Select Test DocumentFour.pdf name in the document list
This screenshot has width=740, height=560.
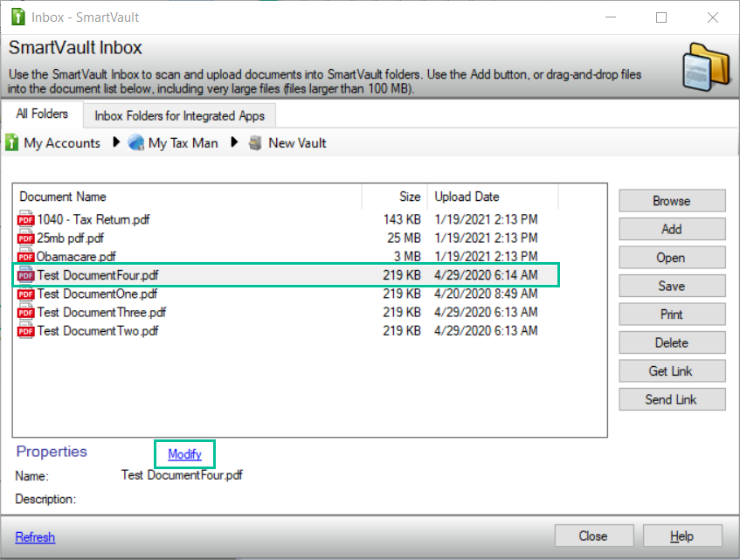coord(98,275)
